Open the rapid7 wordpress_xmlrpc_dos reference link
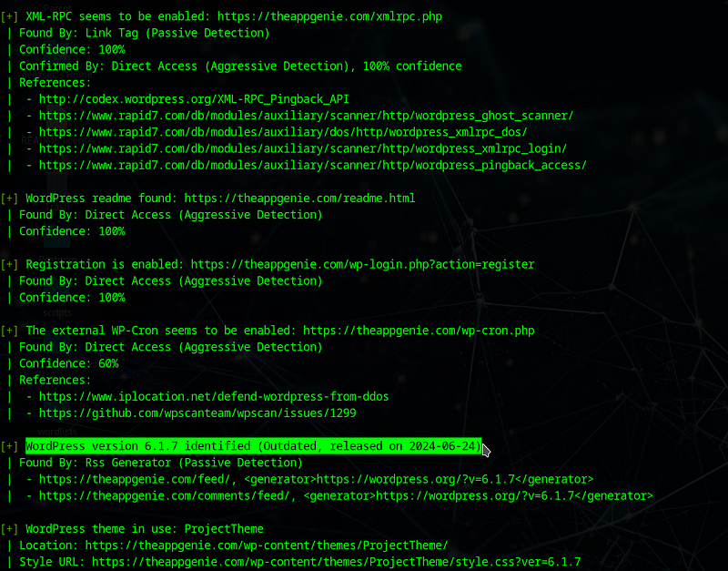This screenshot has height=571, width=728. pyautogui.click(x=283, y=132)
